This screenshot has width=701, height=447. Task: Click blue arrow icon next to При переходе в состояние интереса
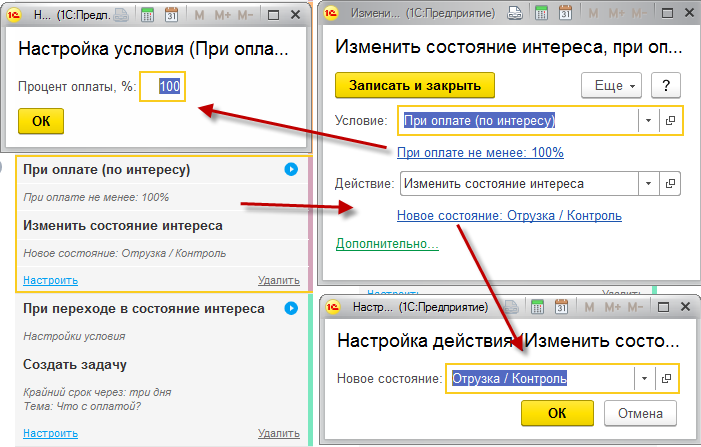[x=291, y=308]
